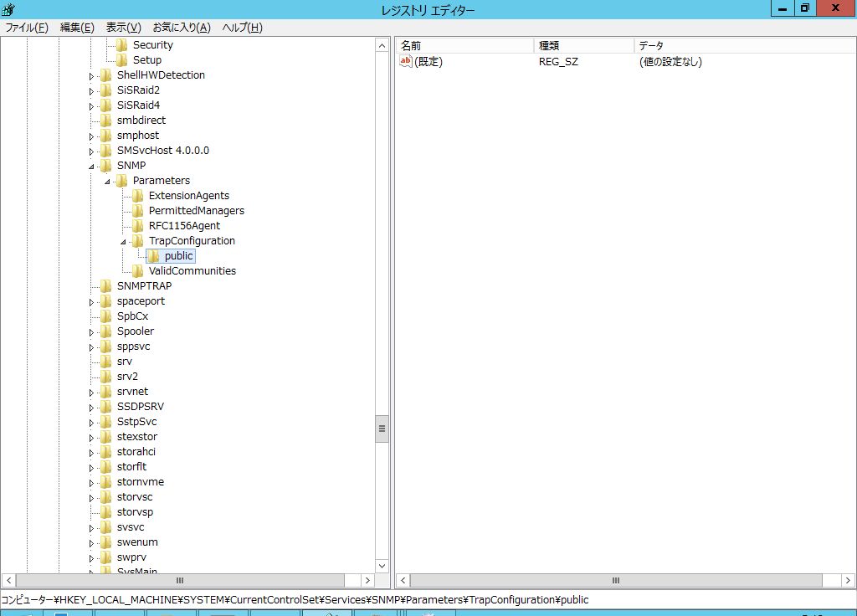This screenshot has height=616, width=857.
Task: Click the SNMPTRAP folder icon
Action: pos(106,286)
